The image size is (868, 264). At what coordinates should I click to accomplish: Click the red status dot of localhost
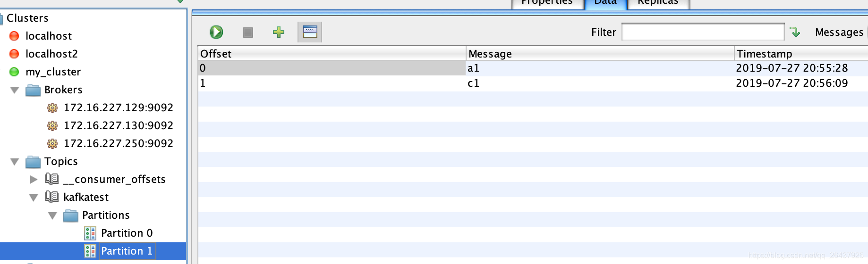tap(14, 36)
